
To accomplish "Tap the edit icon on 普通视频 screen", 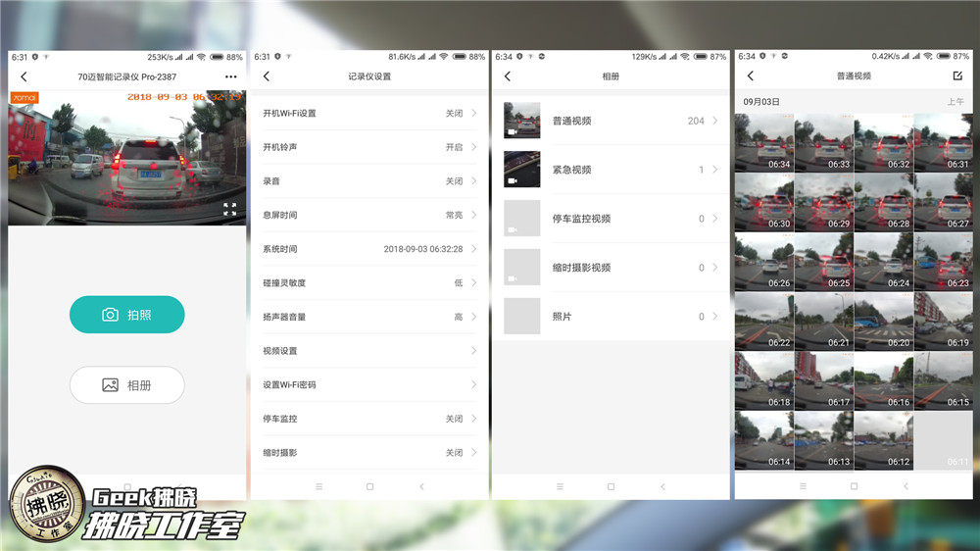I will [x=957, y=76].
